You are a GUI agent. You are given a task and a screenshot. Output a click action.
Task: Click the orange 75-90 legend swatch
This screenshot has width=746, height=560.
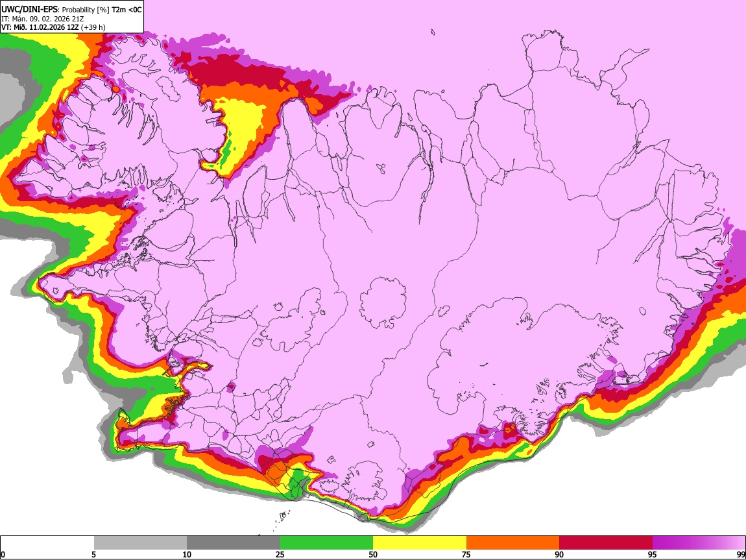pyautogui.click(x=512, y=542)
